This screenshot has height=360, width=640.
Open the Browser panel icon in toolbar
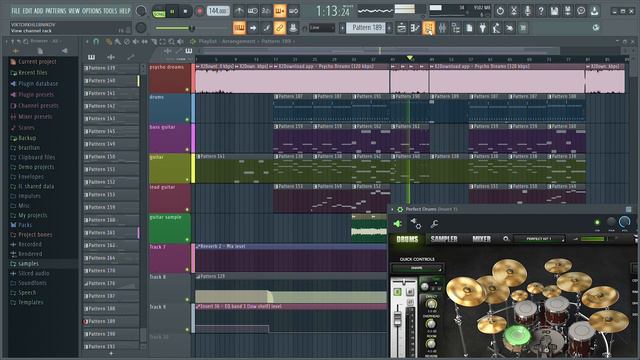[456, 28]
